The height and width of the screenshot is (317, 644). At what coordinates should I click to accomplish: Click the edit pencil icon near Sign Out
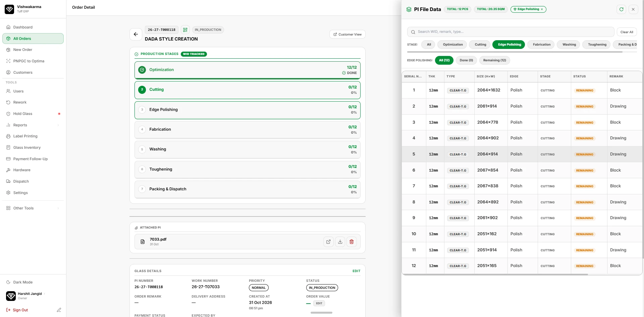click(59, 310)
